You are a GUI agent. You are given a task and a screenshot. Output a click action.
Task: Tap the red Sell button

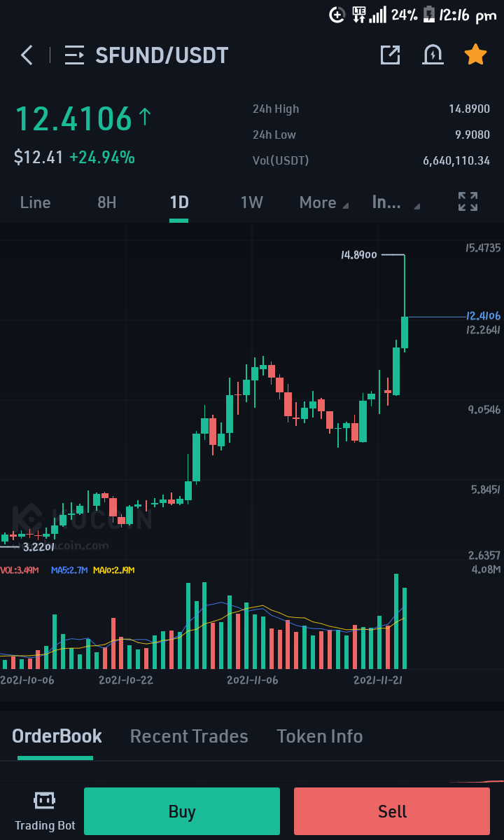391,811
